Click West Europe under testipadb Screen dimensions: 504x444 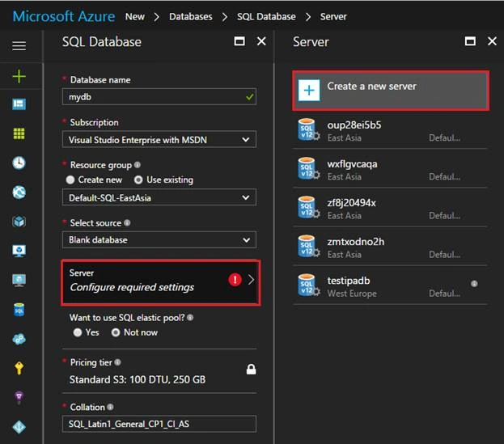point(352,294)
